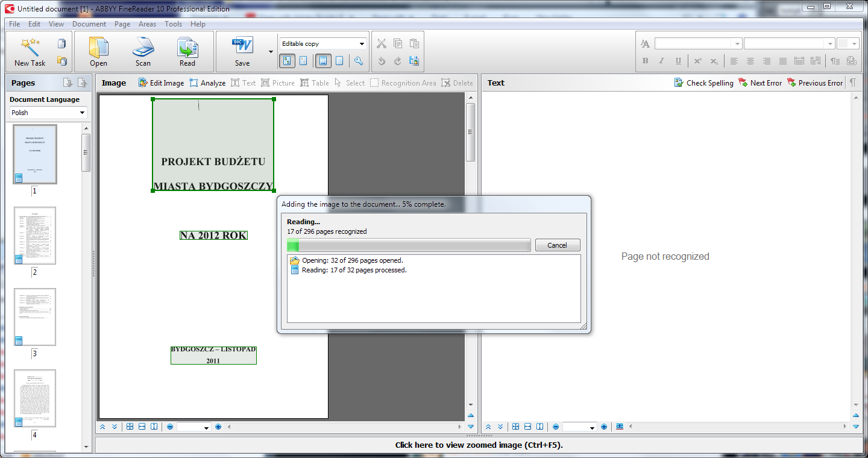Click the Edit Image tool

161,83
